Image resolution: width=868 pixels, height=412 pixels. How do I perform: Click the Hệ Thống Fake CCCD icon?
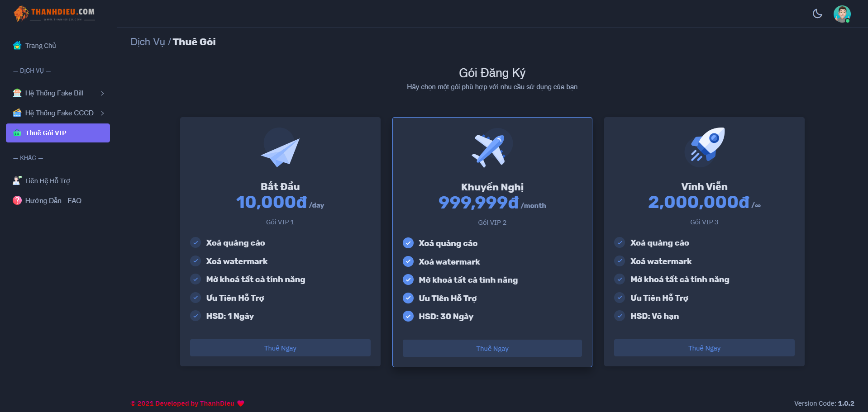click(17, 113)
